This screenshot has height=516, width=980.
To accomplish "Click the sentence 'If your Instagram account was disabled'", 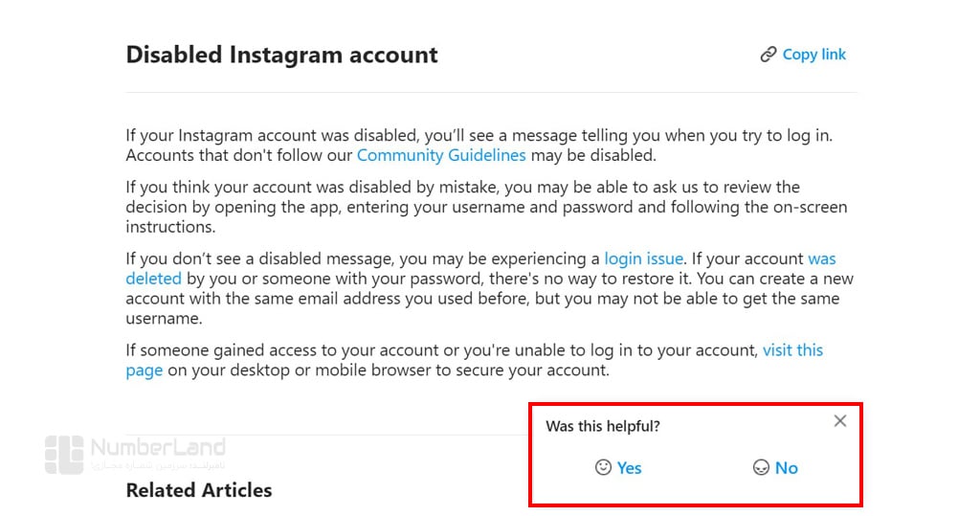I will [479, 135].
